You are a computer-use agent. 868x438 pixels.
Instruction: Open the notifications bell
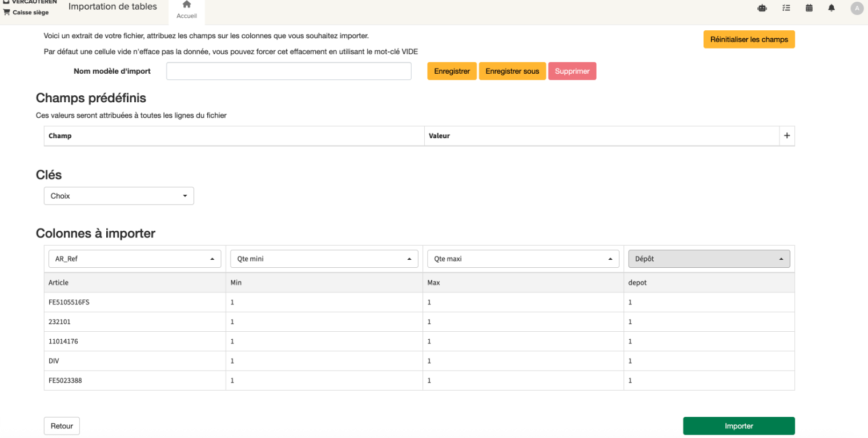831,8
